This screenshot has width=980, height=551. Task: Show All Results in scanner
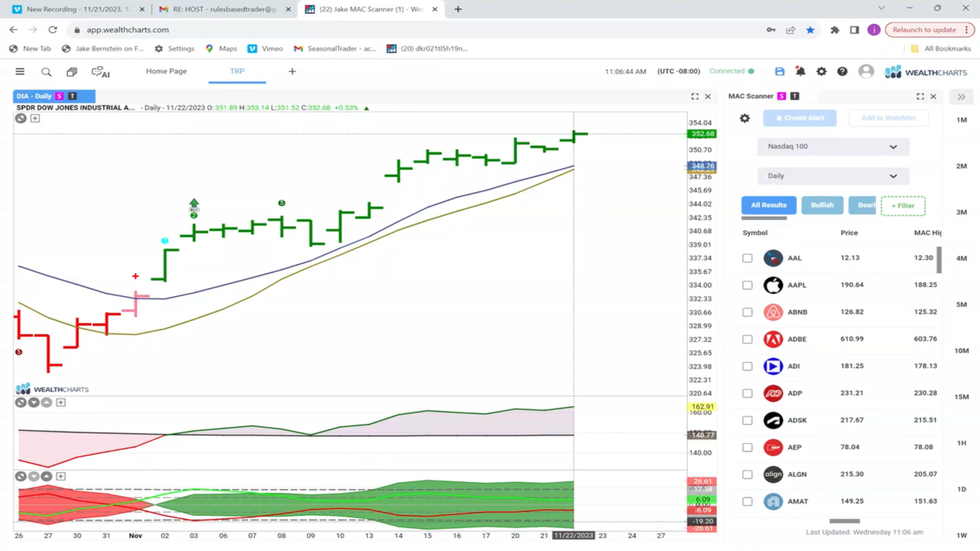click(x=769, y=205)
